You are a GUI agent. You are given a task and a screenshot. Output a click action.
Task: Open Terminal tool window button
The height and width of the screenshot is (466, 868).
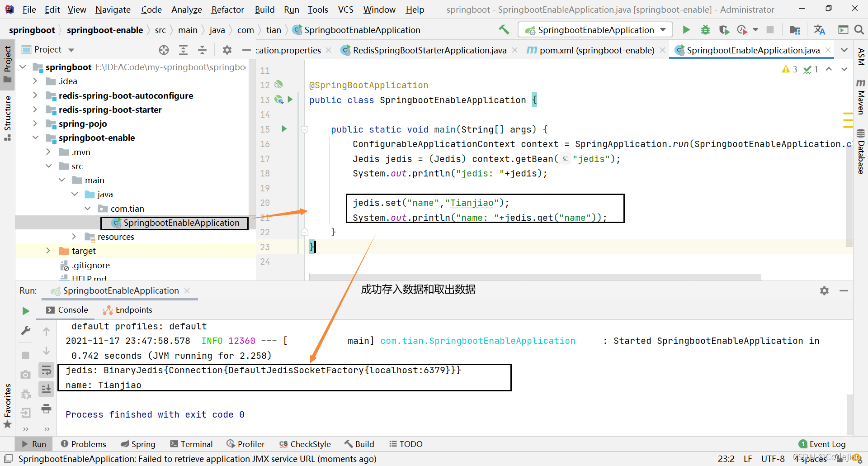click(191, 444)
